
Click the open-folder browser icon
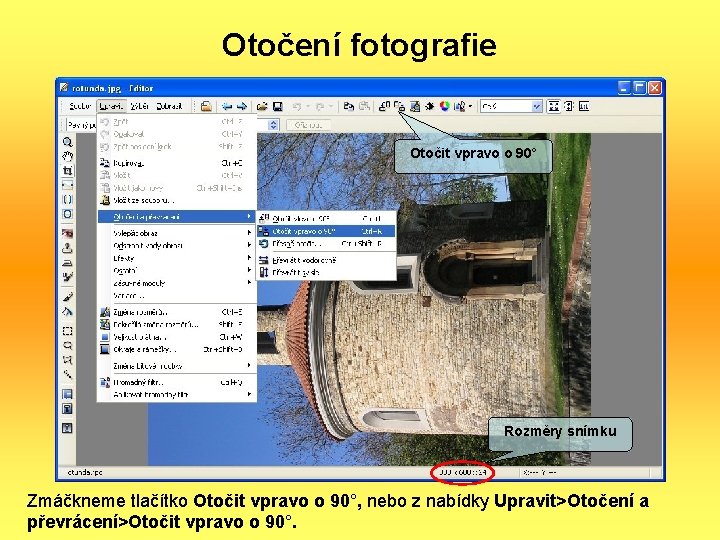click(x=206, y=107)
